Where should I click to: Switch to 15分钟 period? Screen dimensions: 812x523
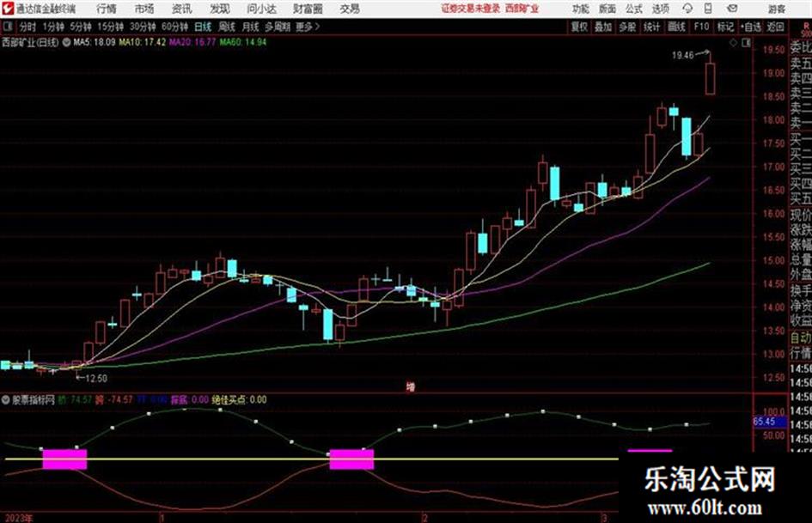point(111,27)
